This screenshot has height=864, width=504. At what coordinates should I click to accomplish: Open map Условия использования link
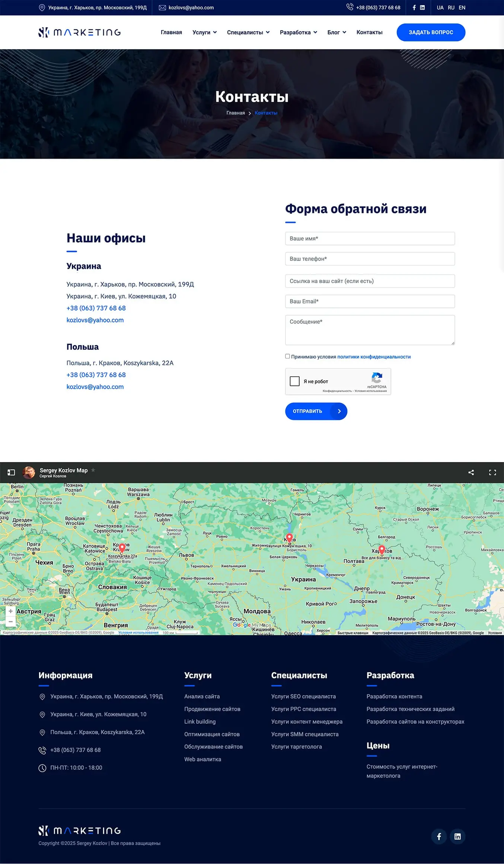coord(138,633)
